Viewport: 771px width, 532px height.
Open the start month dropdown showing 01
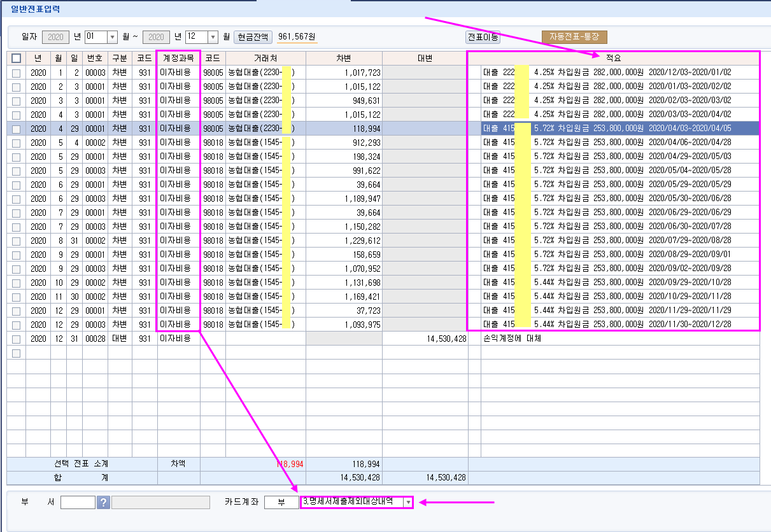tap(113, 37)
